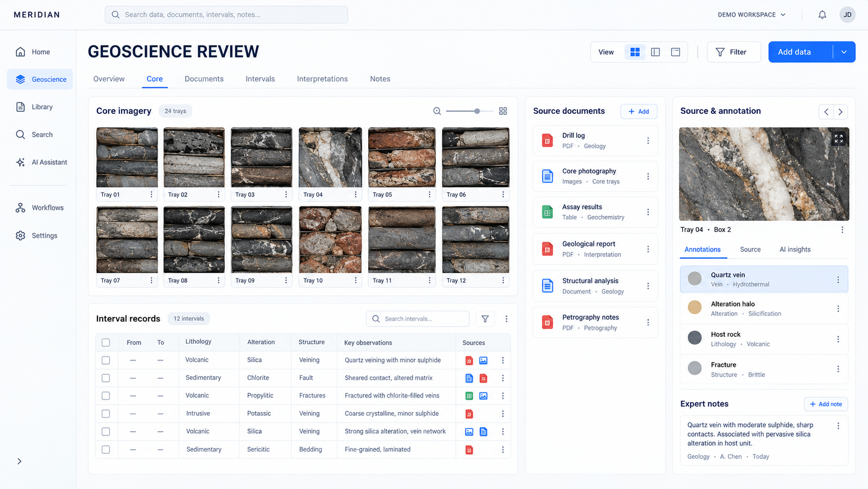Open the Source tab in annotation panel
868x489 pixels.
coord(750,249)
